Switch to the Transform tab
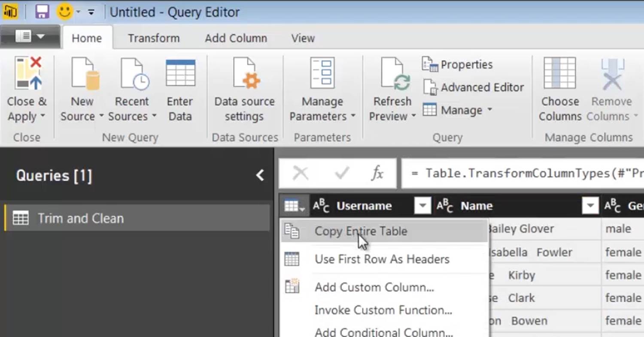This screenshot has height=337, width=644. 154,38
